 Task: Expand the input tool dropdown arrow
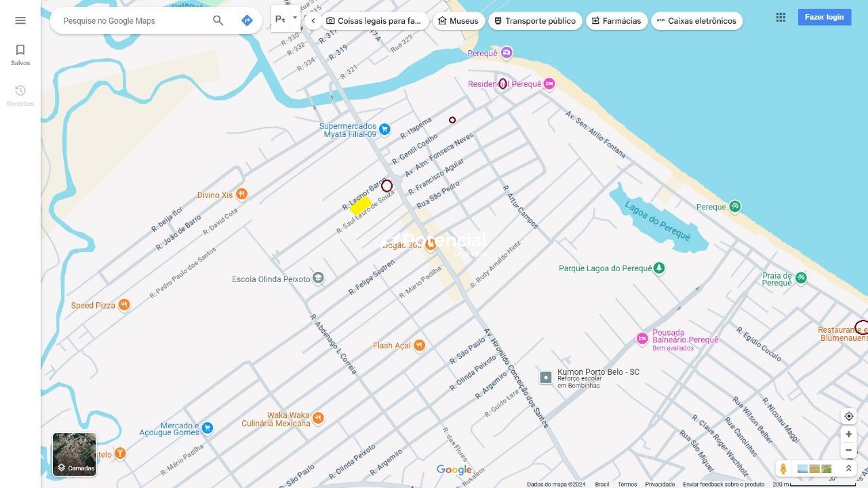pyautogui.click(x=295, y=18)
